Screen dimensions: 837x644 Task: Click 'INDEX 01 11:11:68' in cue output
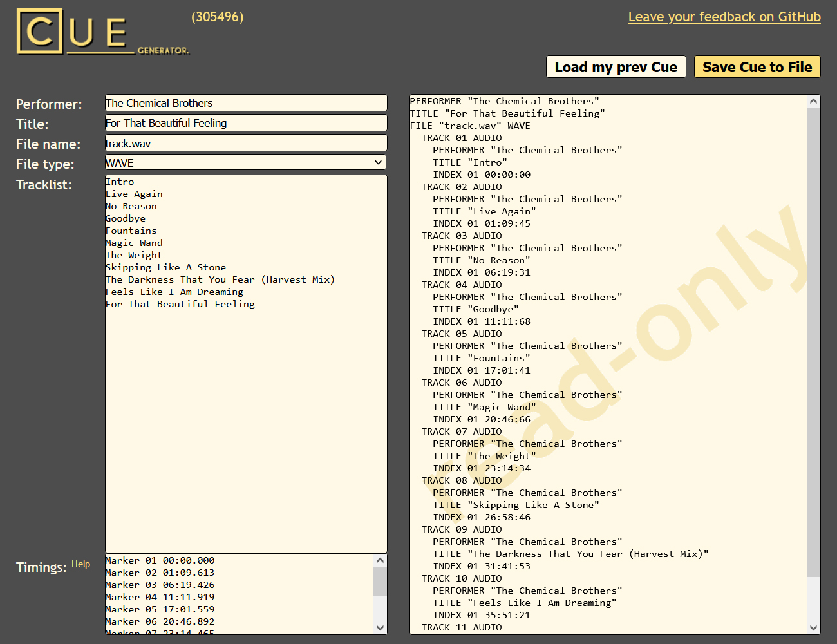coord(482,321)
